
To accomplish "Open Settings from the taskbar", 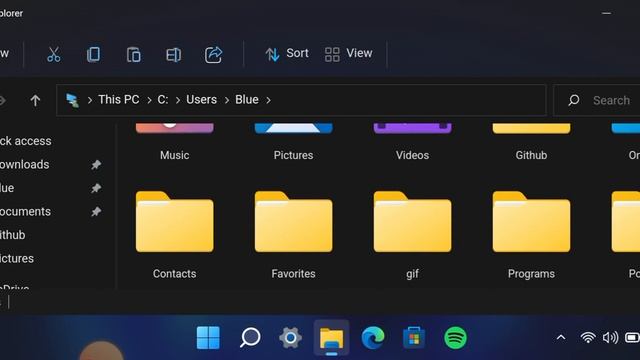I will tap(290, 338).
